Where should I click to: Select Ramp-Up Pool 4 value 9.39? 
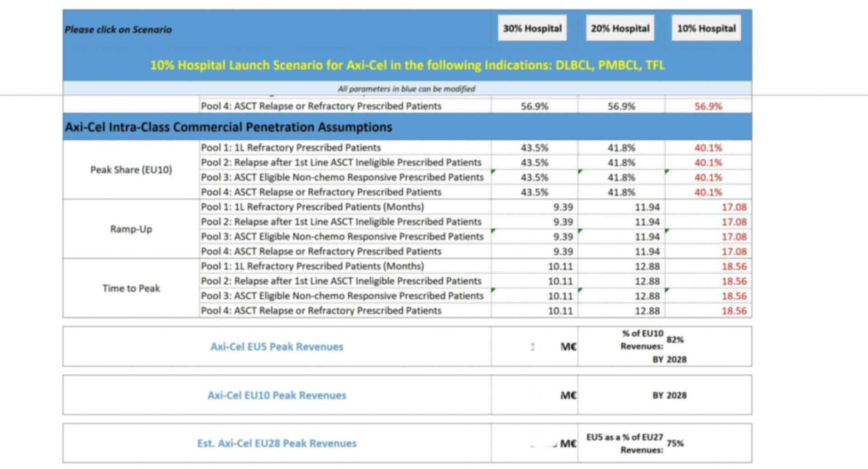563,251
